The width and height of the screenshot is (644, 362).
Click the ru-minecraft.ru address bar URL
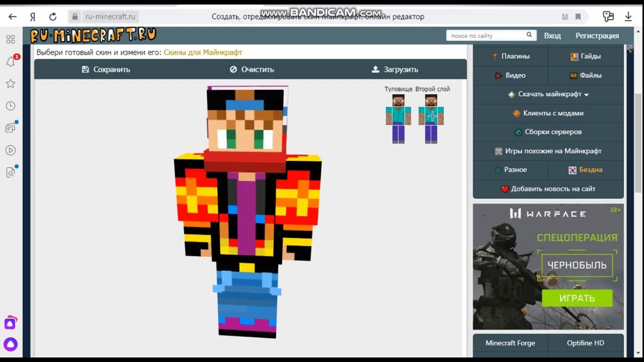point(110,17)
